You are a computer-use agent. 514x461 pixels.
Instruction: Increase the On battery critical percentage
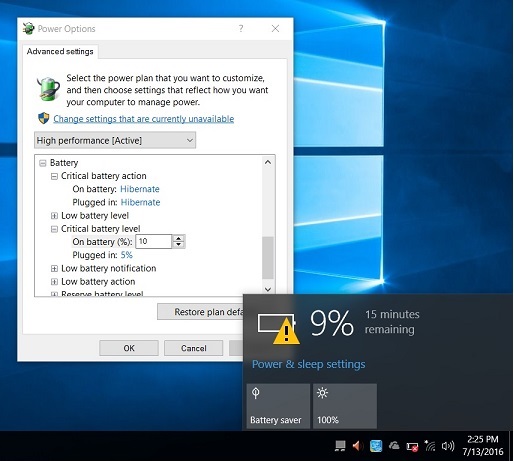pyautogui.click(x=179, y=238)
